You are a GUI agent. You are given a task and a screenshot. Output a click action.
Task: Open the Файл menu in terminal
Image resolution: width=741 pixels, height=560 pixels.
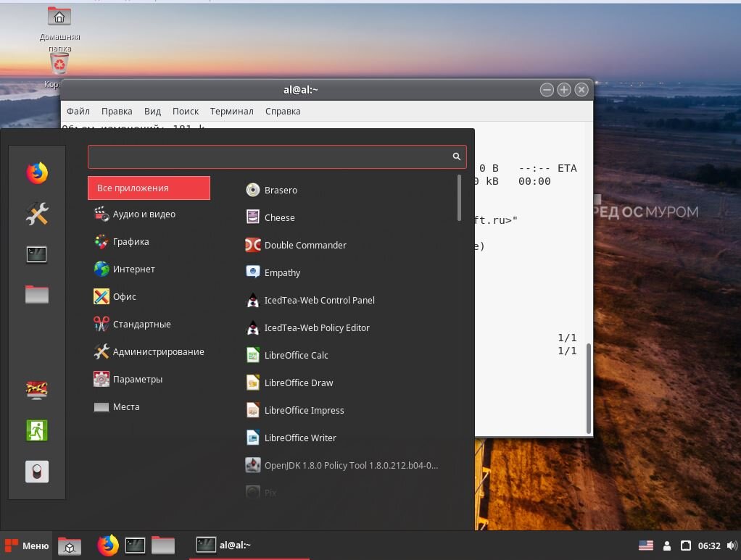coord(78,111)
